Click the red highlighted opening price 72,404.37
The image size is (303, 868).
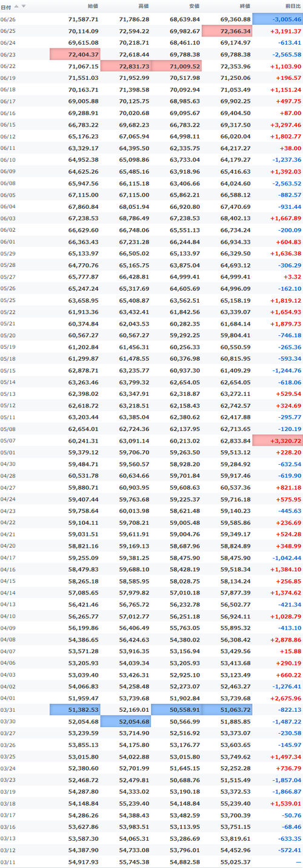coord(75,54)
